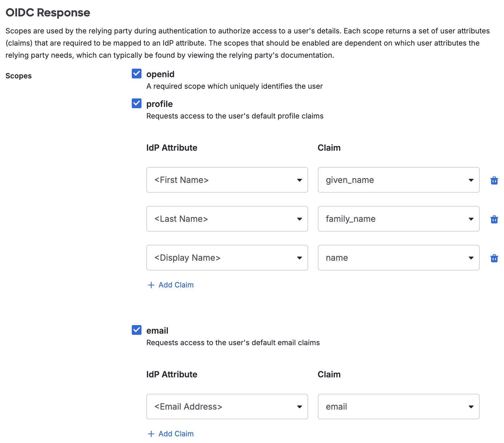Image resolution: width=504 pixels, height=443 pixels.
Task: Expand the family_name claim dropdown
Action: [x=471, y=219]
